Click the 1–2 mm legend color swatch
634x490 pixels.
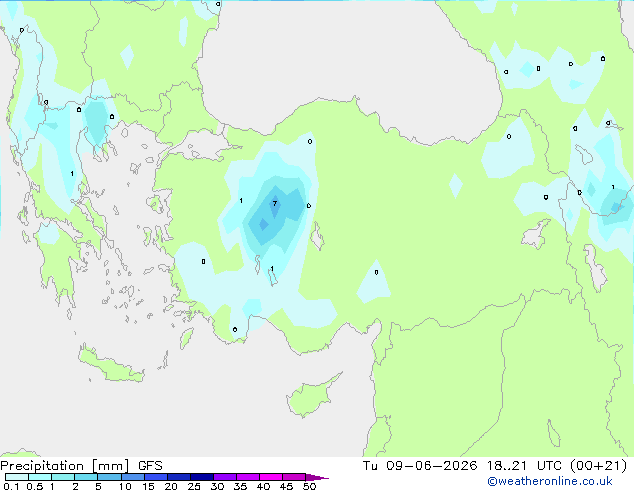(63, 477)
